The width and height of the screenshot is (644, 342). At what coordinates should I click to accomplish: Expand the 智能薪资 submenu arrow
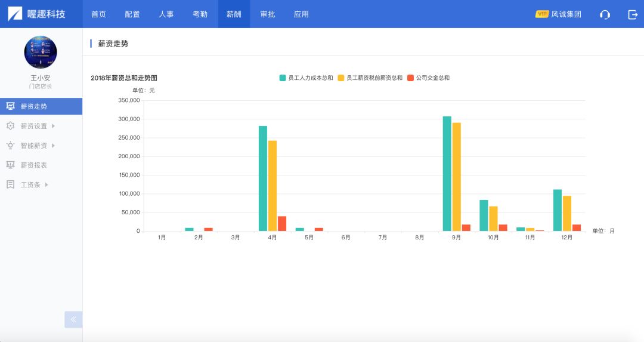[54, 146]
